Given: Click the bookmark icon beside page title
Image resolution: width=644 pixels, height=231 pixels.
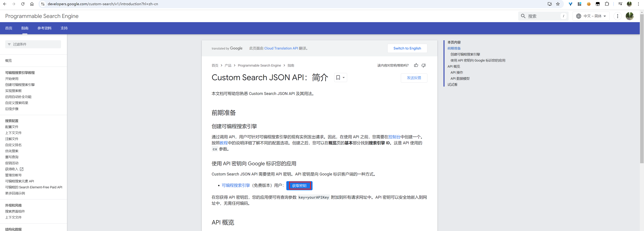Looking at the screenshot, I should (x=338, y=77).
